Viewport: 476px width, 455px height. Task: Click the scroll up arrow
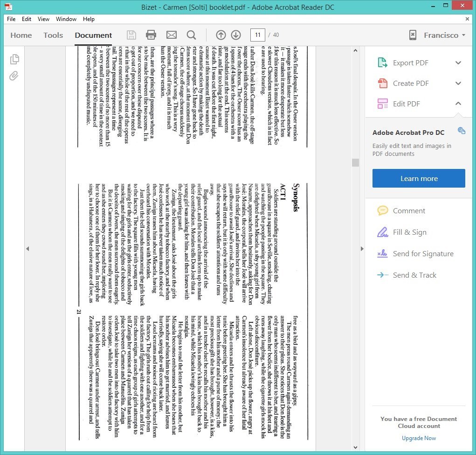tap(355, 51)
